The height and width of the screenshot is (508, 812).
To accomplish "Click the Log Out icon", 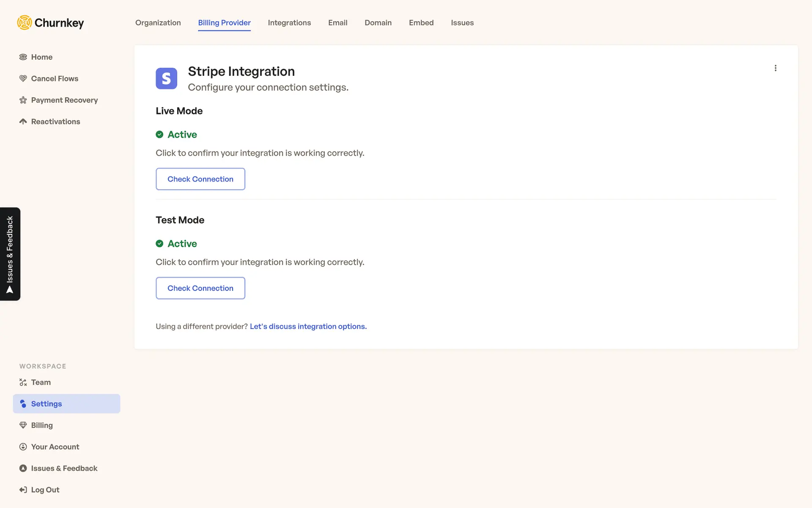I will (23, 490).
